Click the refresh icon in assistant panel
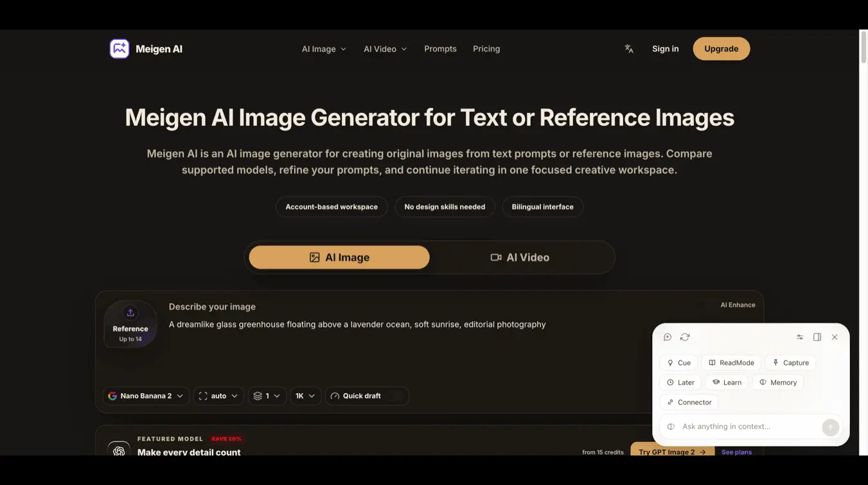This screenshot has height=485, width=868. tap(685, 337)
